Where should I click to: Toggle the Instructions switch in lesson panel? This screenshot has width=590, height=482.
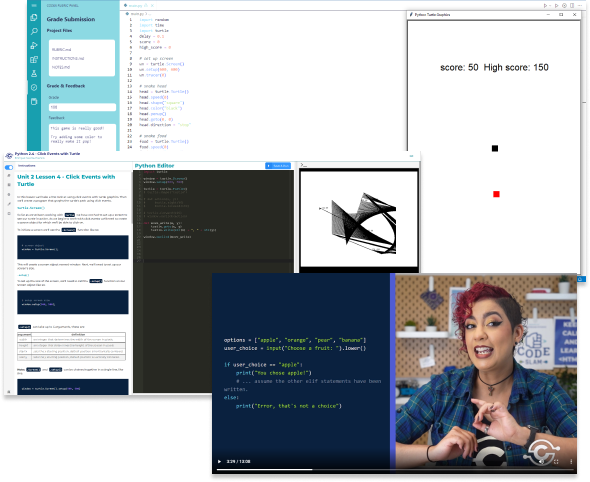pos(9,167)
